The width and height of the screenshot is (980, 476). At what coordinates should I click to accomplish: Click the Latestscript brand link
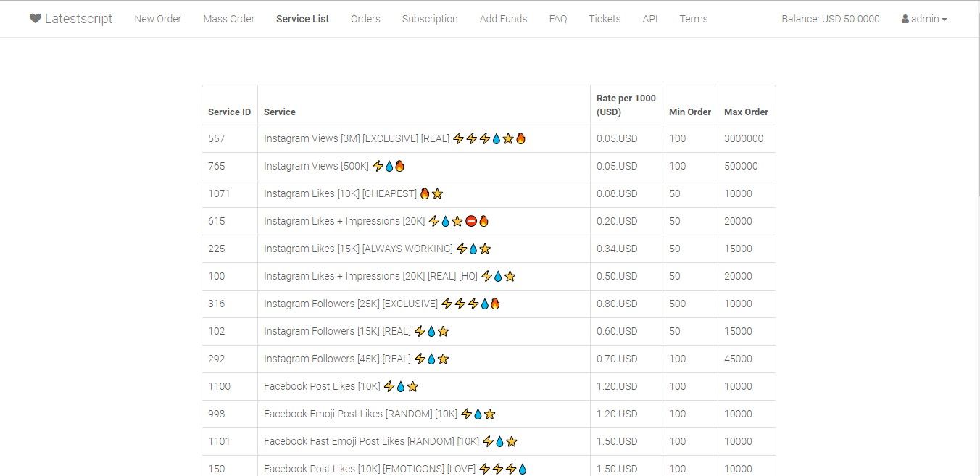point(71,19)
